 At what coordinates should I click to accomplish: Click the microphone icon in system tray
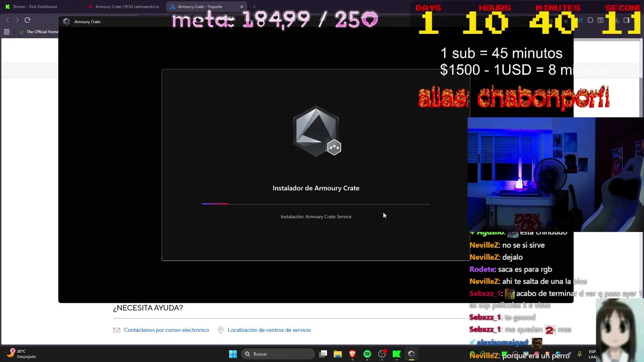tap(580, 353)
